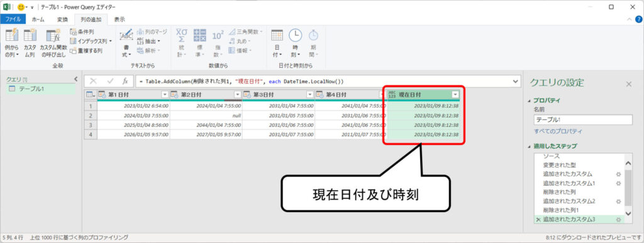Click the null cell in 第2日付 column
Viewport: 644px width, 243px height.
pyautogui.click(x=206, y=116)
